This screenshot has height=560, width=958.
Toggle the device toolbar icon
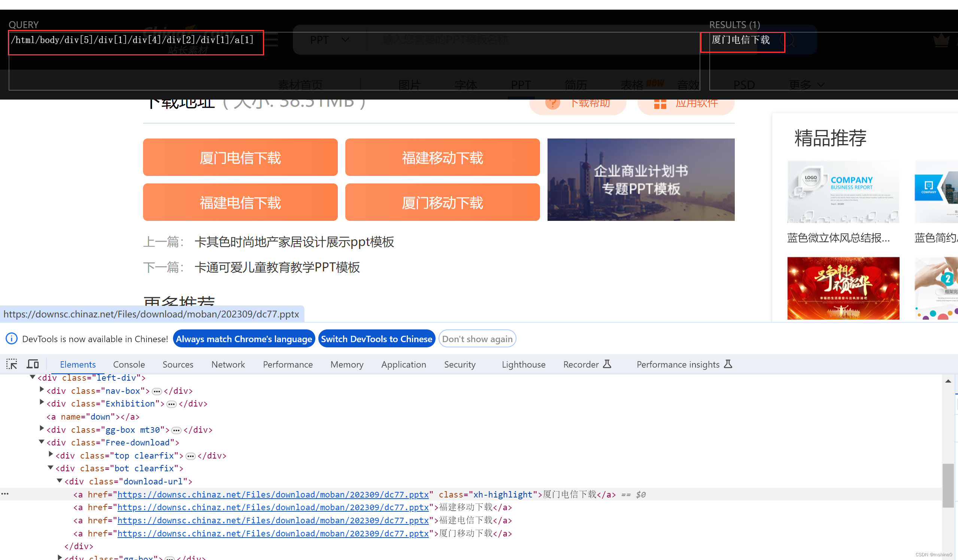[33, 364]
